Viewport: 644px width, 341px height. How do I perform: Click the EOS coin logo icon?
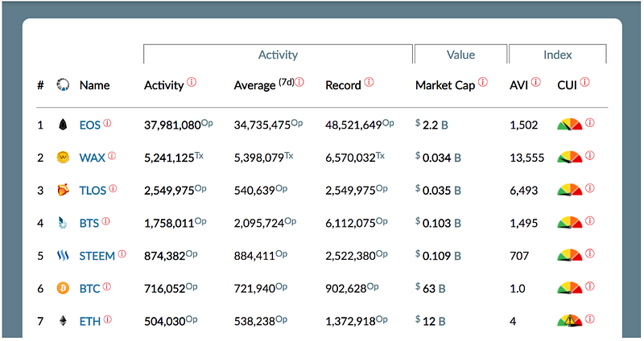pyautogui.click(x=62, y=125)
